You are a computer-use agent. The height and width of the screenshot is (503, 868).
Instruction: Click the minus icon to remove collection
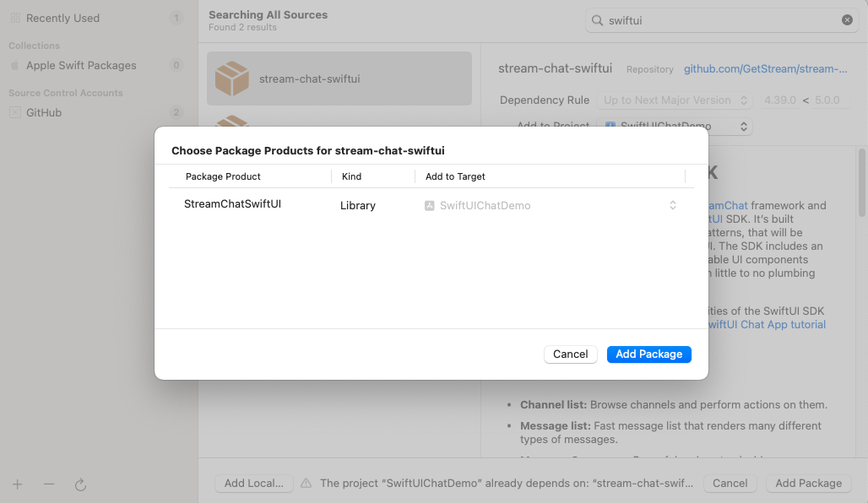tap(49, 484)
